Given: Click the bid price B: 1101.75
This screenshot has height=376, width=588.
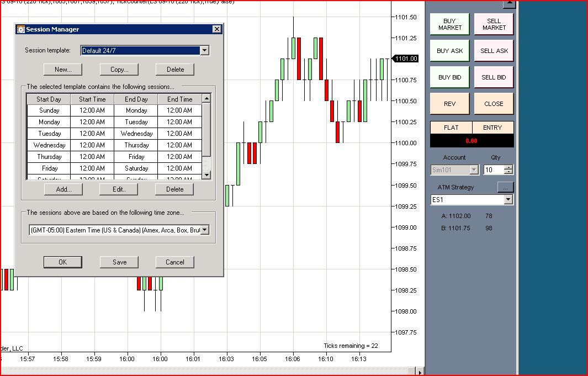Looking at the screenshot, I should coord(456,228).
